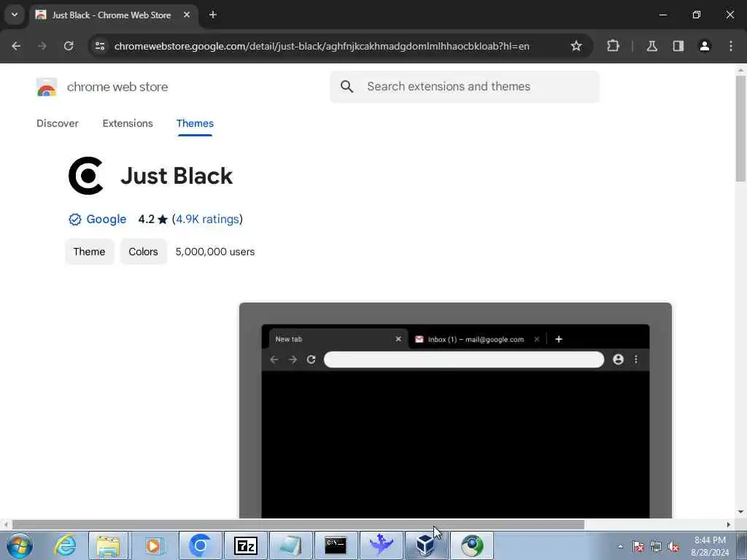
Task: Open Chrome's three-dot menu
Action: pyautogui.click(x=731, y=46)
